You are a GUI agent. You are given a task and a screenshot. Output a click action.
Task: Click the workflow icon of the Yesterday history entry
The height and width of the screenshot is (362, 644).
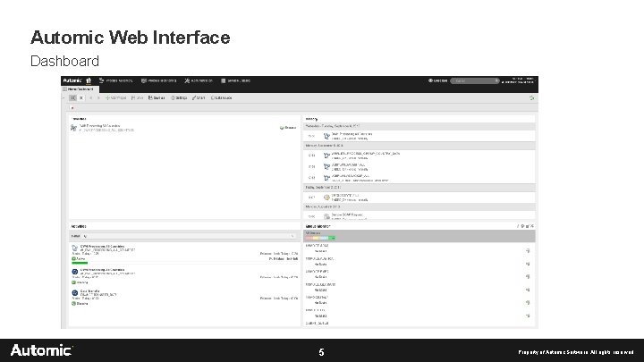[326, 136]
